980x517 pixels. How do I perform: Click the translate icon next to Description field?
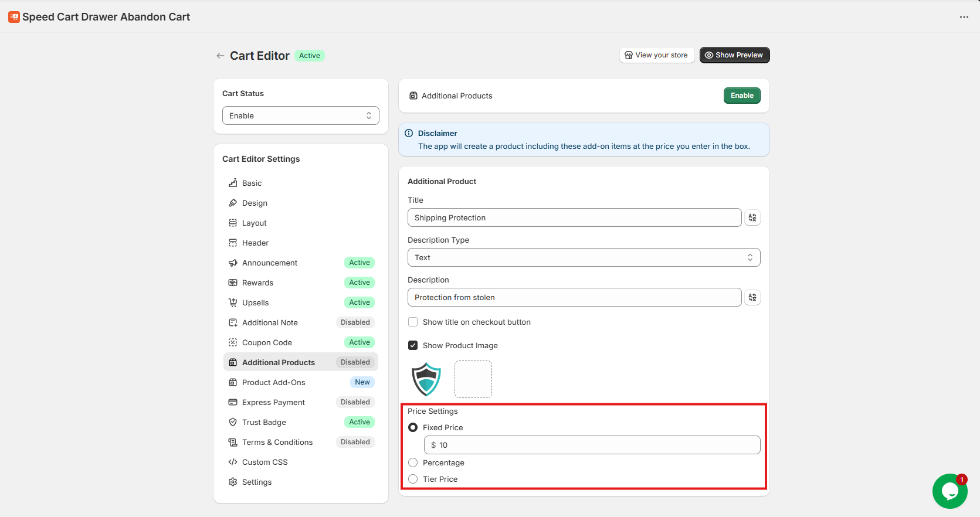coord(752,297)
